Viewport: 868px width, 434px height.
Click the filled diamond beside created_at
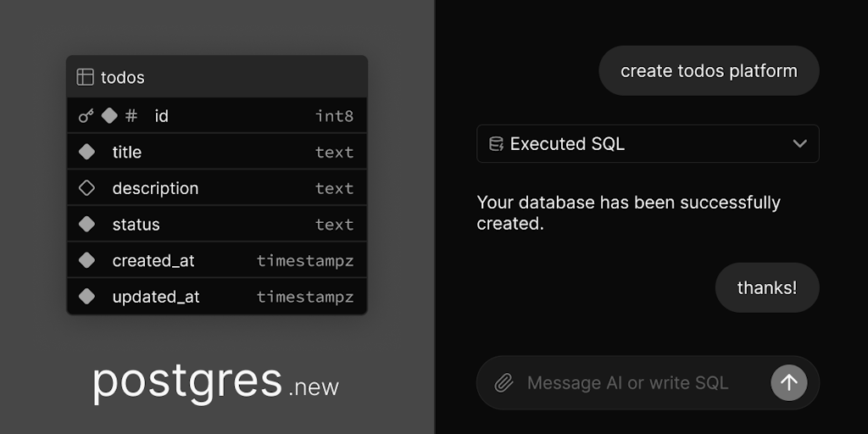click(x=86, y=260)
